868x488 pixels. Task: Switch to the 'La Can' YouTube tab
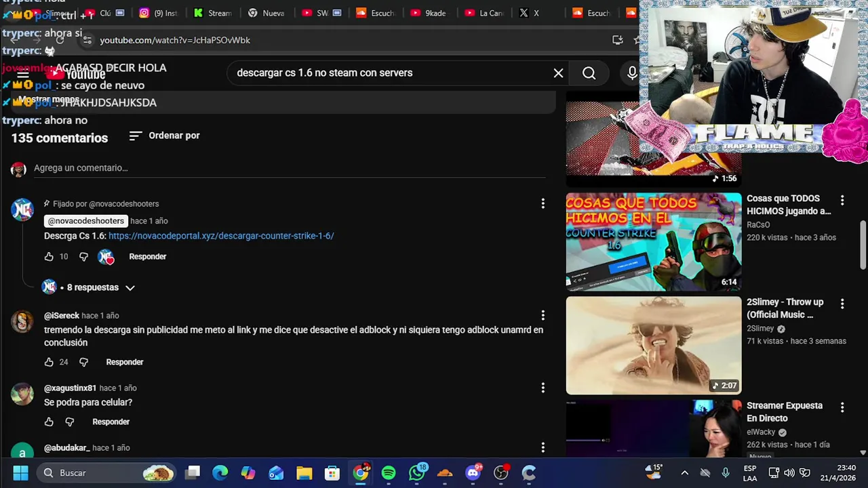point(484,13)
